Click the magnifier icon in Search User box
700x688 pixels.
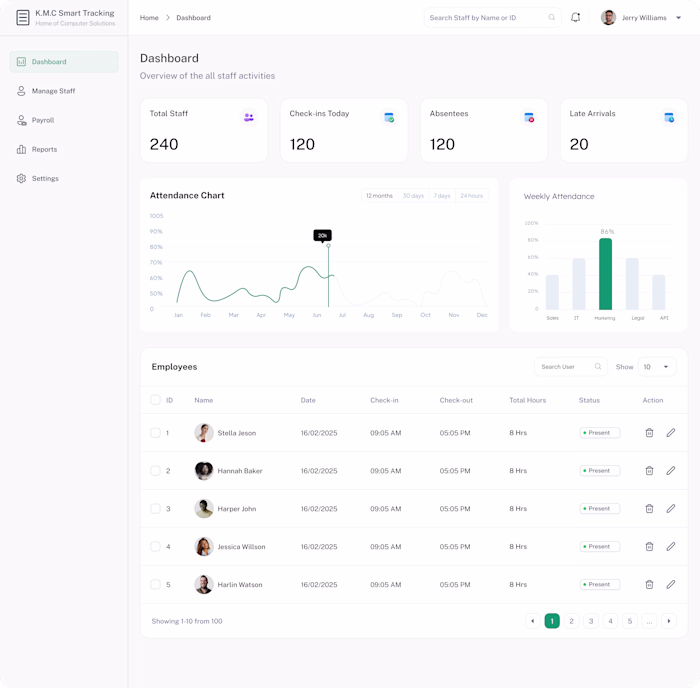(x=598, y=367)
